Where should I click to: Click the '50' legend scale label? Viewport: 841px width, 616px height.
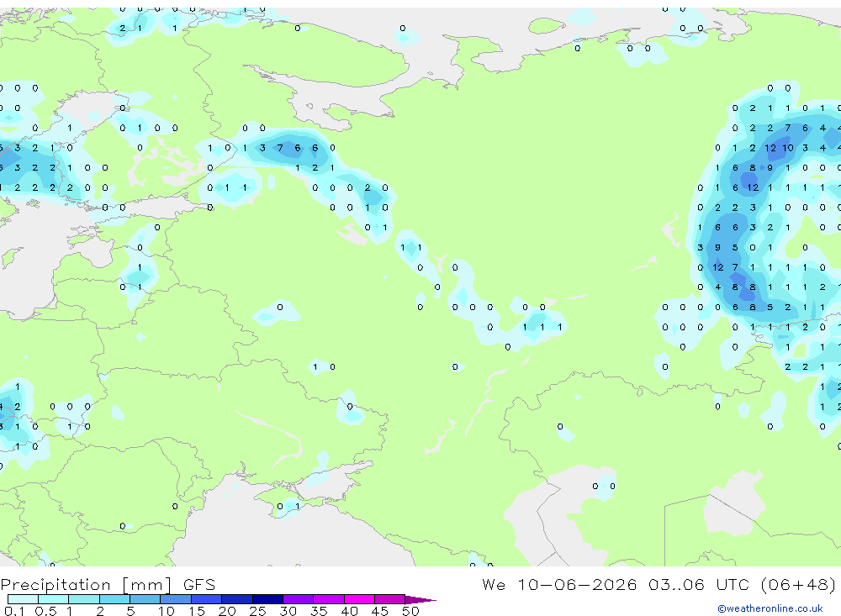pyautogui.click(x=410, y=611)
